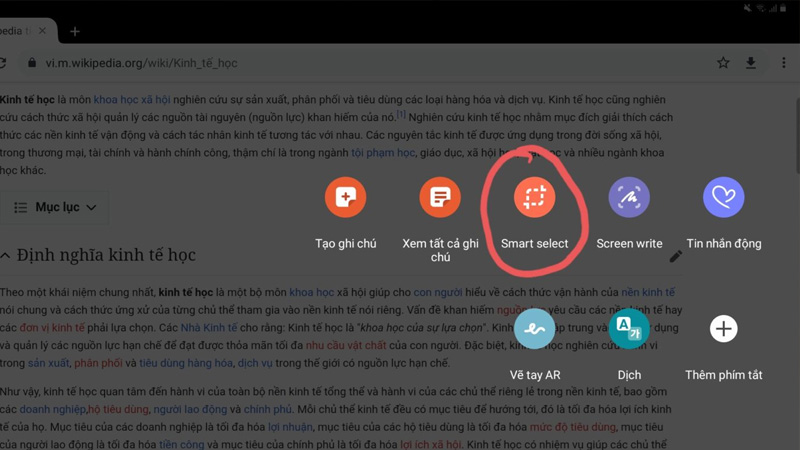Launch the Smart select tool
The width and height of the screenshot is (800, 450).
coord(534,198)
